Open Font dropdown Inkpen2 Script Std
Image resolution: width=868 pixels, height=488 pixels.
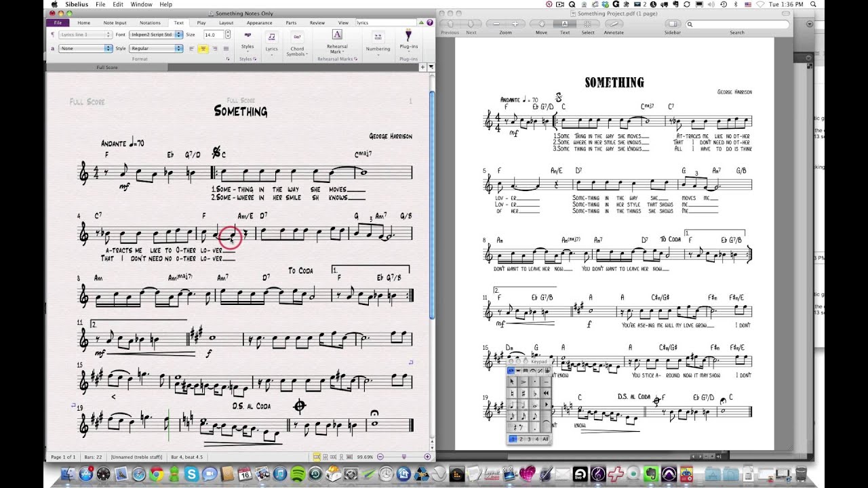tap(157, 35)
